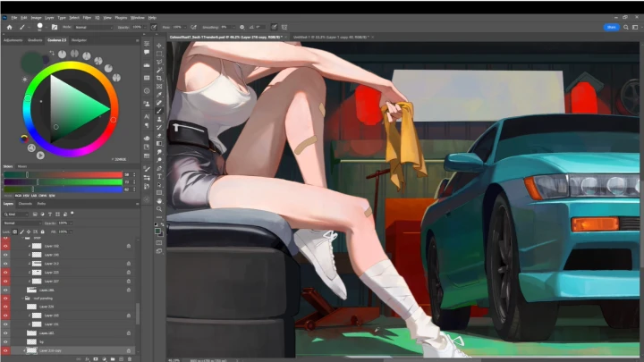Open the Plugins menu
Screen dimensions: 644x362
tap(121, 18)
